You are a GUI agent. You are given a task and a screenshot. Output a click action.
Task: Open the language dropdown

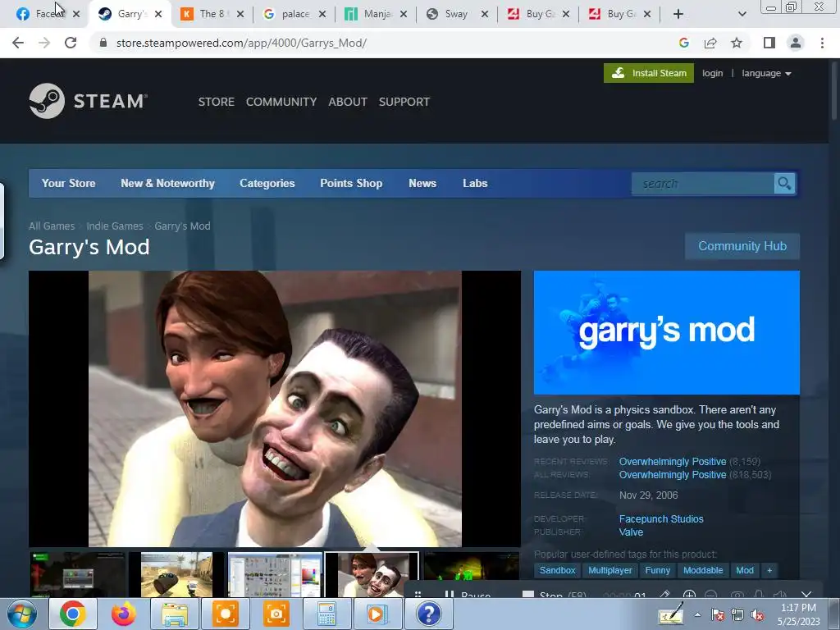pyautogui.click(x=766, y=73)
